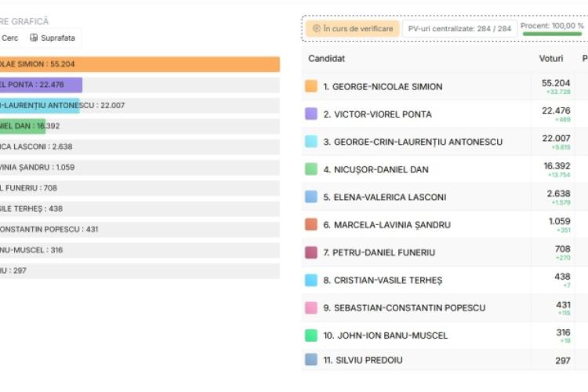588x392 pixels.
Task: Click the cyan swatch beside George-Crin-Laurențiu Antonescu
Action: coord(311,141)
